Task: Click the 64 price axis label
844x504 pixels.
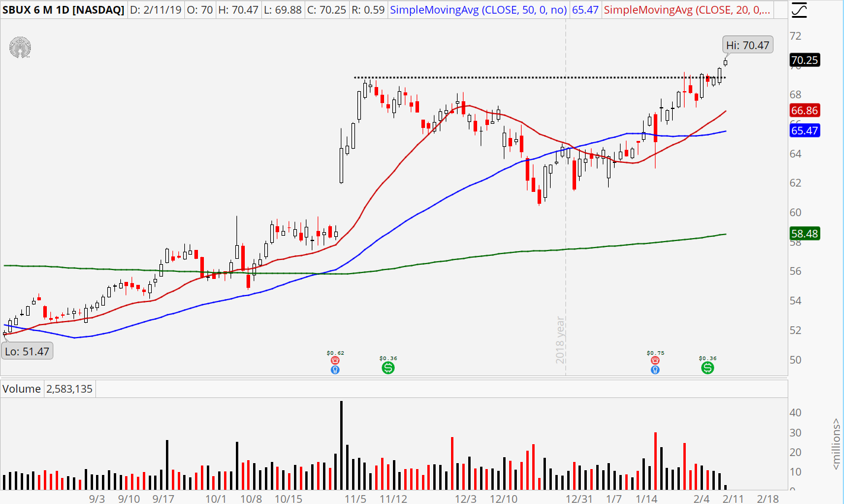Action: coord(795,153)
